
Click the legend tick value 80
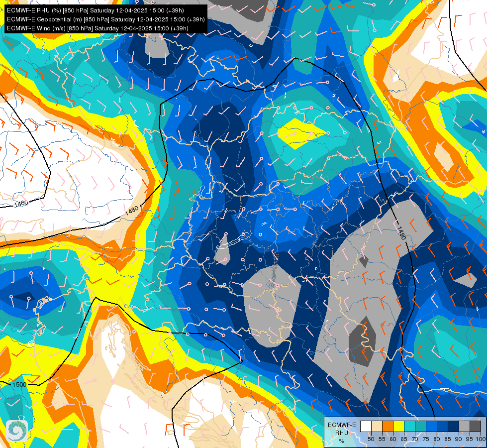point(437,439)
